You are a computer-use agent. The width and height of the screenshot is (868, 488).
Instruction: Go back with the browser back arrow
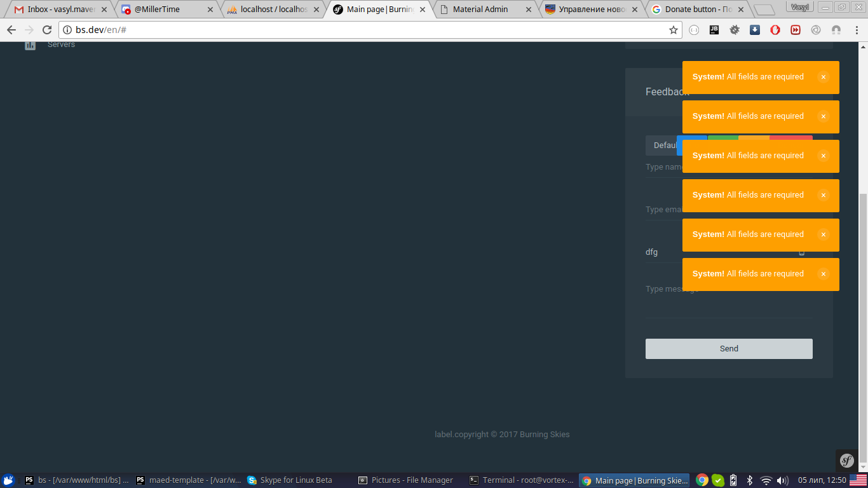point(11,30)
